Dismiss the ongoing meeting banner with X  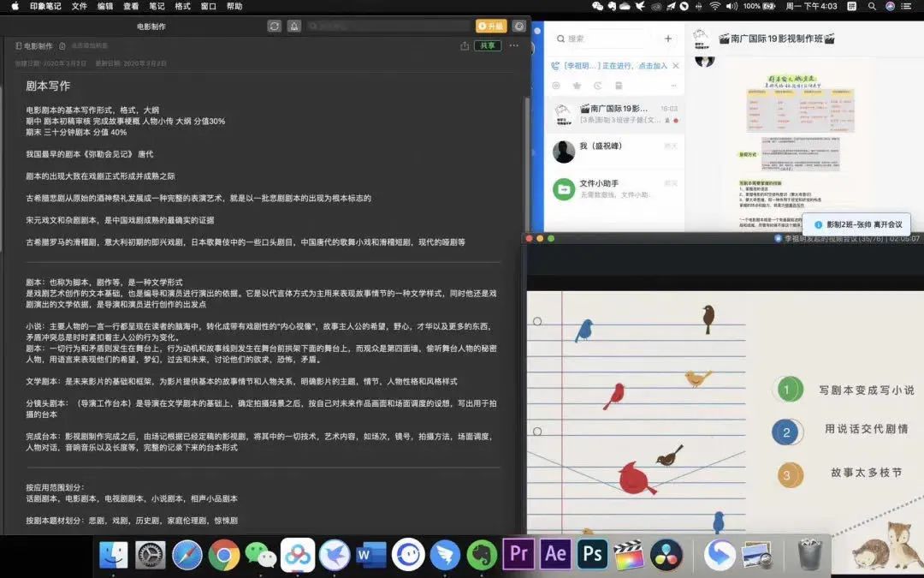click(x=676, y=65)
